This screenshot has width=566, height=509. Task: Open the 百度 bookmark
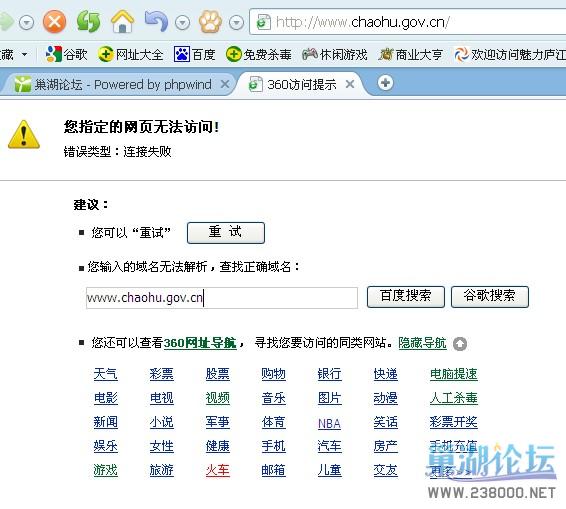coord(195,55)
